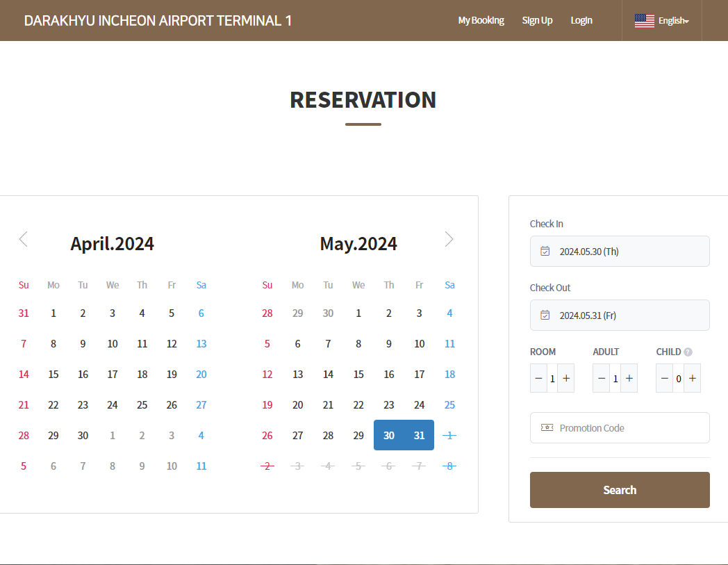Click DARAKHYU INCHEON AIRPORT TERMINAL 1 title

click(158, 21)
